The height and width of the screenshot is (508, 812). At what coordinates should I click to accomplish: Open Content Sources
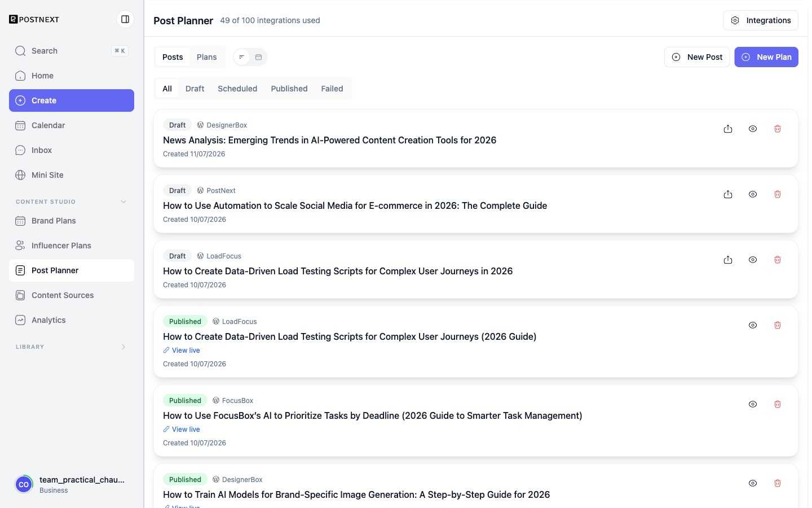click(x=72, y=295)
